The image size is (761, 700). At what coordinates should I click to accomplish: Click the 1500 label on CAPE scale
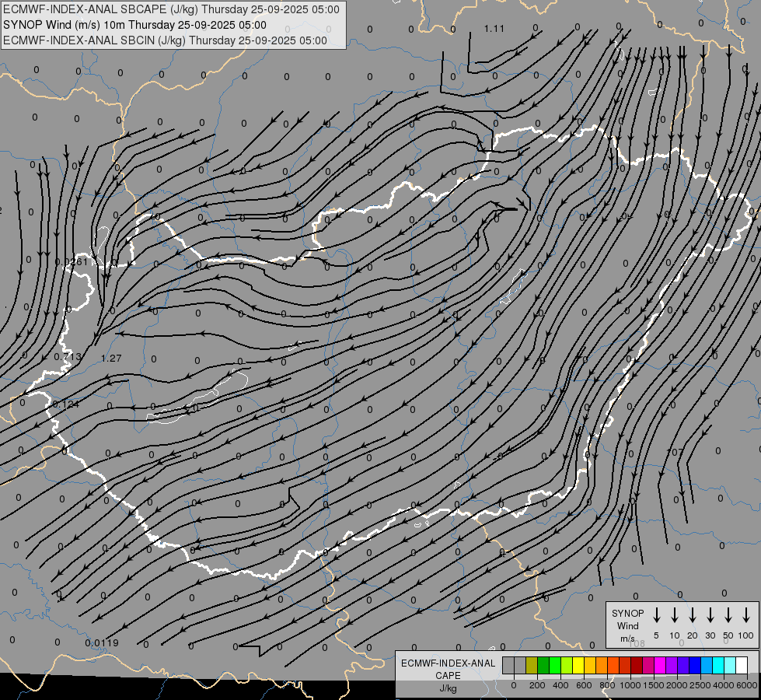click(654, 685)
